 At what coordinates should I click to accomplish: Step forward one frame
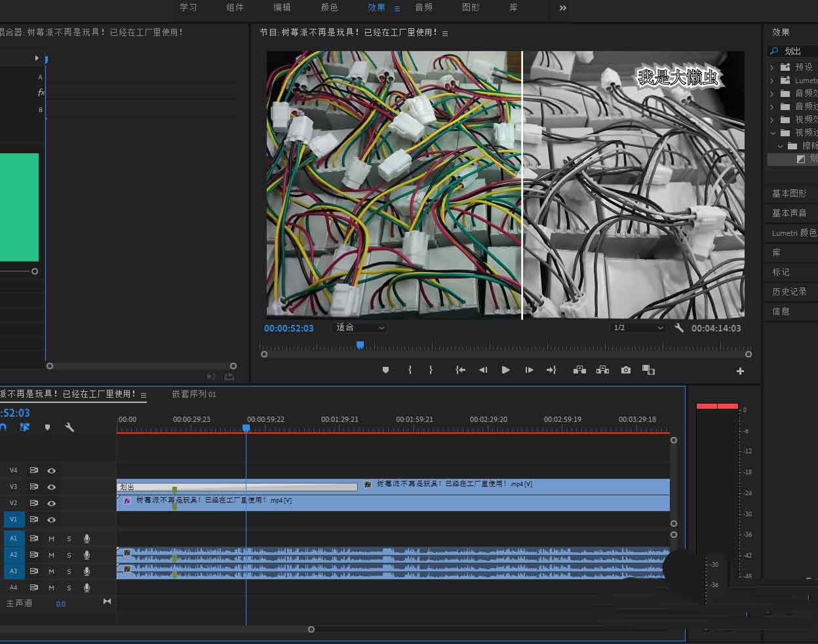529,370
